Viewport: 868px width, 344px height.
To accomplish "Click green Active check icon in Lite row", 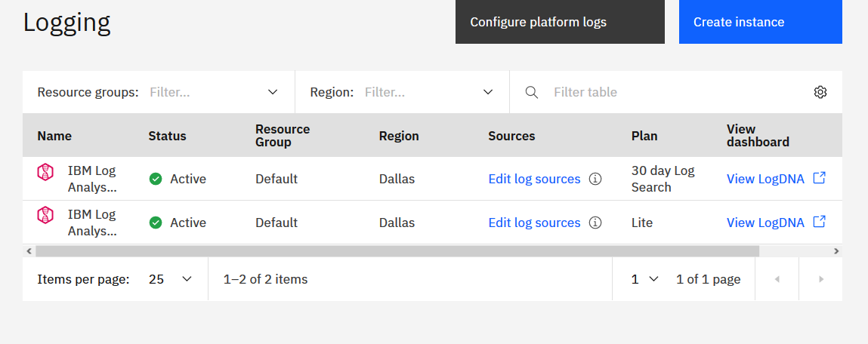I will click(x=156, y=223).
